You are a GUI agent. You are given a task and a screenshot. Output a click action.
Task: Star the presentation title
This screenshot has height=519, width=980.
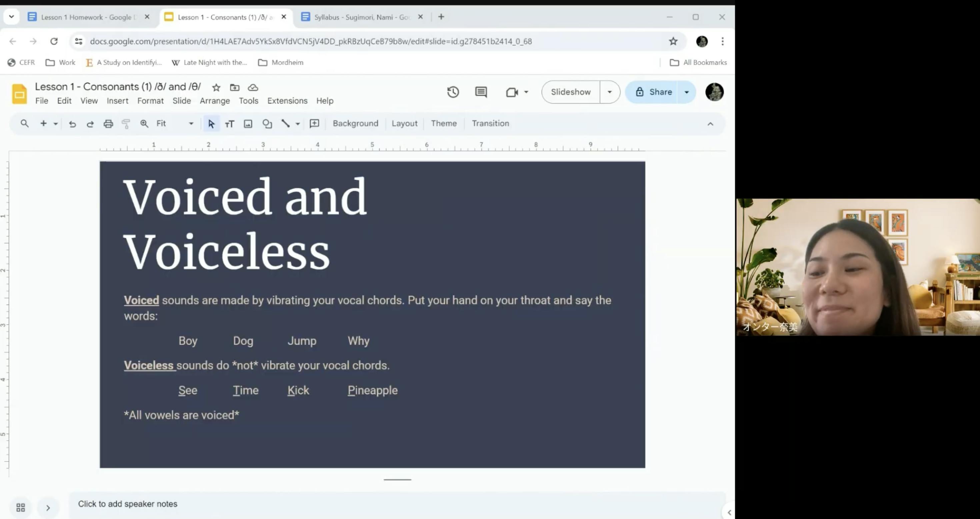[216, 88]
